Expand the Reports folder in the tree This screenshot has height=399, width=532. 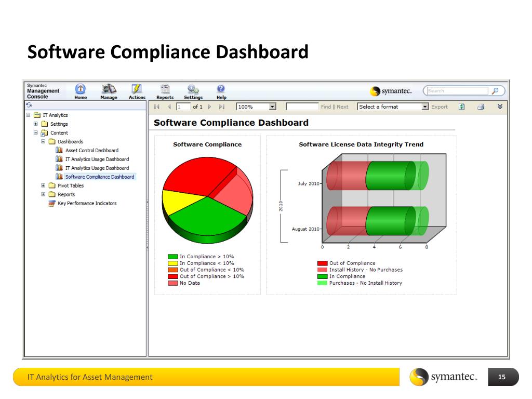(x=43, y=194)
